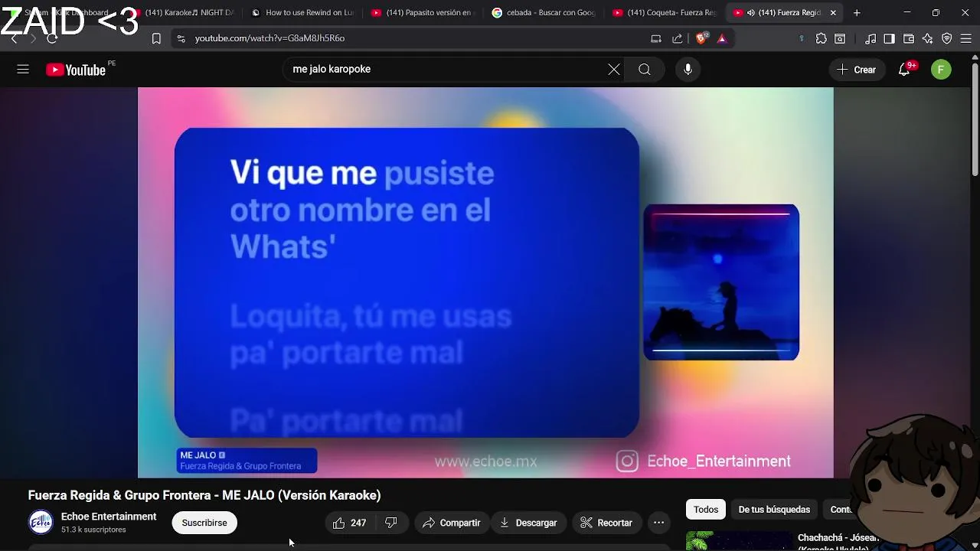Screen dimensions: 980x551
Task: Switch to cebada Google search tab
Action: (544, 13)
